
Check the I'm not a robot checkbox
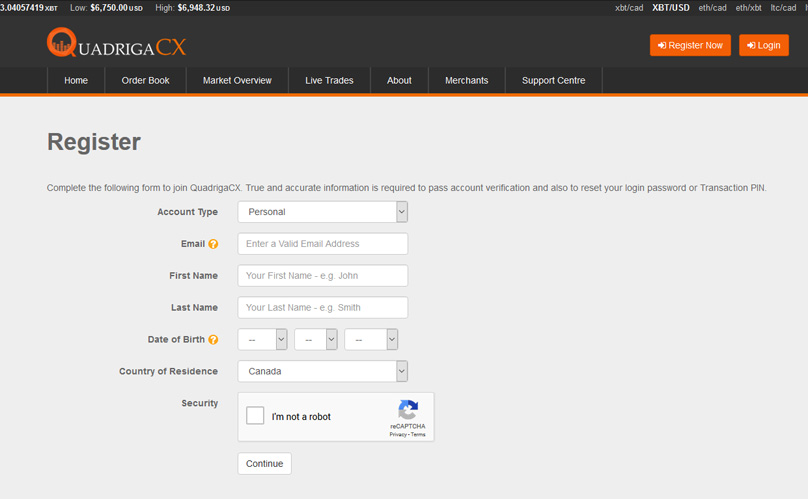point(255,415)
